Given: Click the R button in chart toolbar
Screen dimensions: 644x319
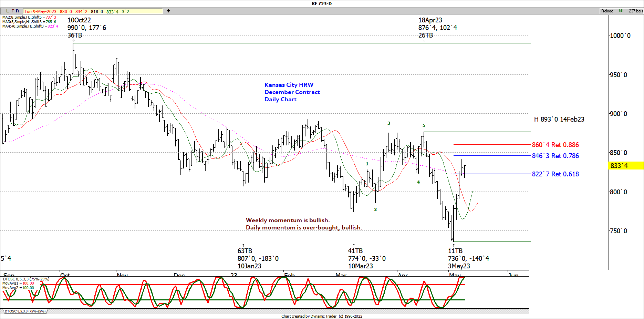Looking at the screenshot, I should tap(18, 11).
